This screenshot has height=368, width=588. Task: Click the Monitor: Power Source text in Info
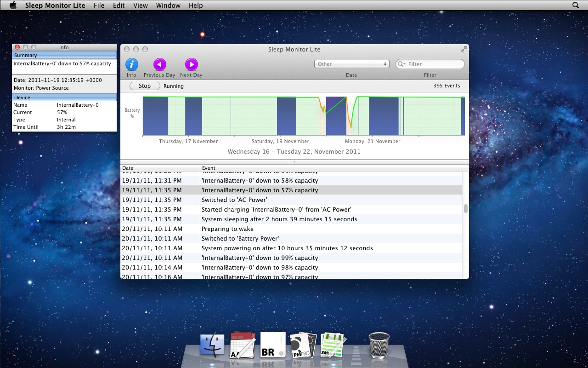(x=41, y=88)
